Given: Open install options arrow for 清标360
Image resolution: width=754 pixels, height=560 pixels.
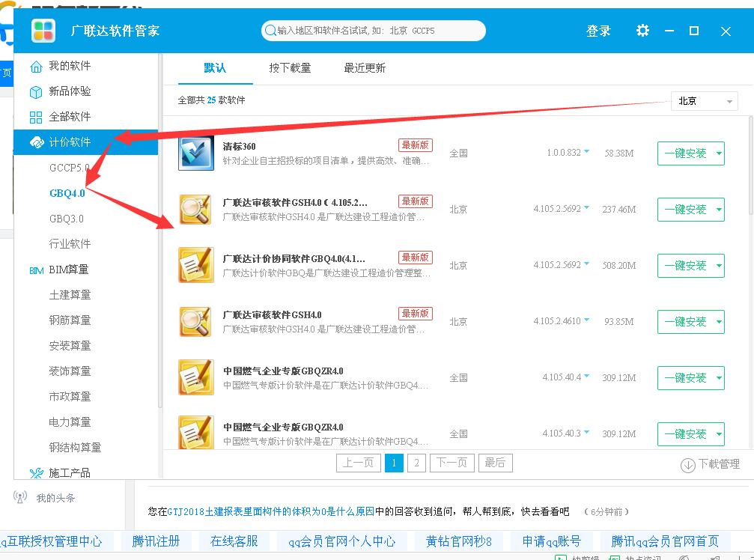Looking at the screenshot, I should [719, 153].
